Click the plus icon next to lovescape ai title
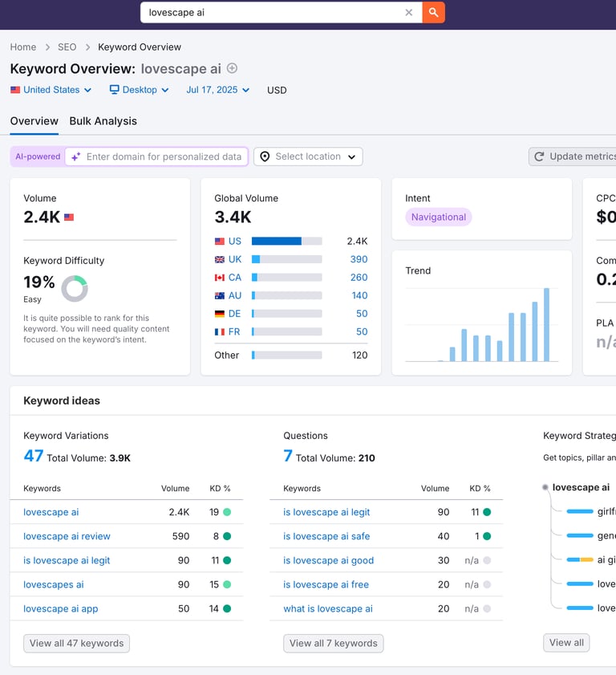The width and height of the screenshot is (616, 675). (232, 68)
